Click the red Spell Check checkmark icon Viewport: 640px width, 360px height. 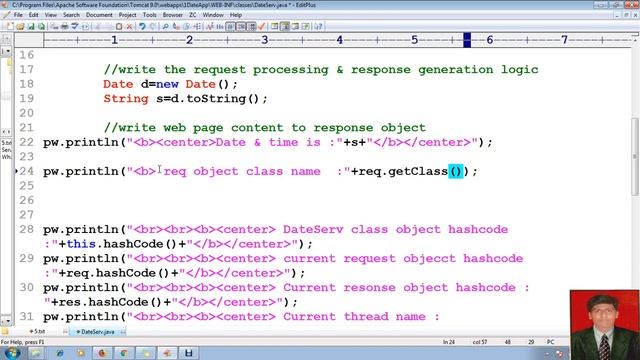[262, 27]
